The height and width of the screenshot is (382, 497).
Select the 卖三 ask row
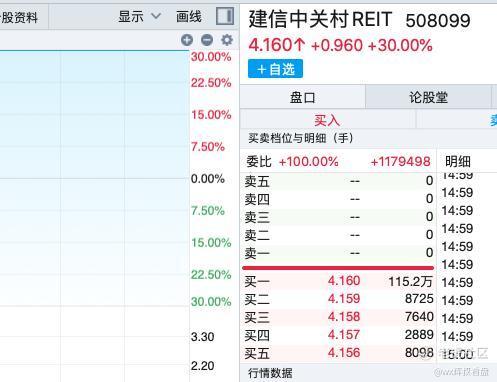tap(338, 217)
